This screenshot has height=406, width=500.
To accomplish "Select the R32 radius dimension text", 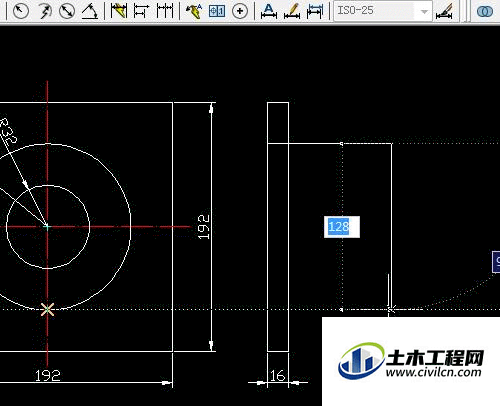I will point(7,131).
